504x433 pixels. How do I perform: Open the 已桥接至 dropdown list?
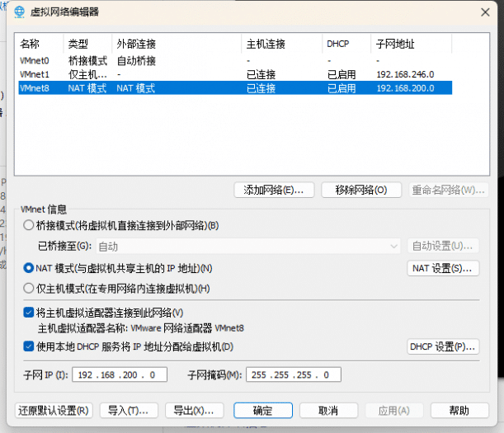(x=247, y=246)
